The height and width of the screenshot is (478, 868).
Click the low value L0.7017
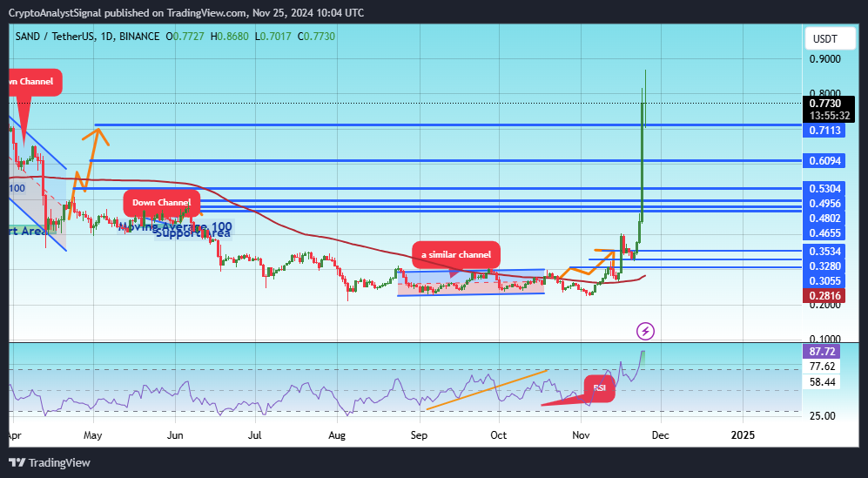tap(273, 37)
